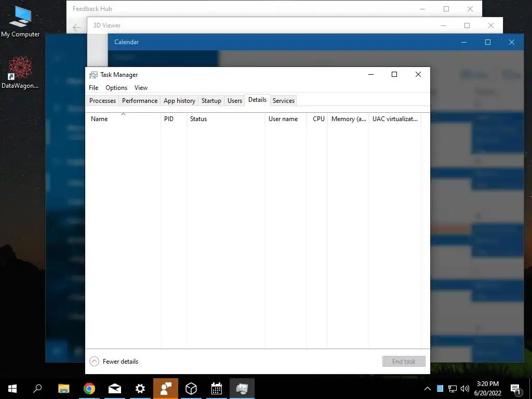Maximize the Calendar window
The height and width of the screenshot is (399, 532).
[488, 42]
